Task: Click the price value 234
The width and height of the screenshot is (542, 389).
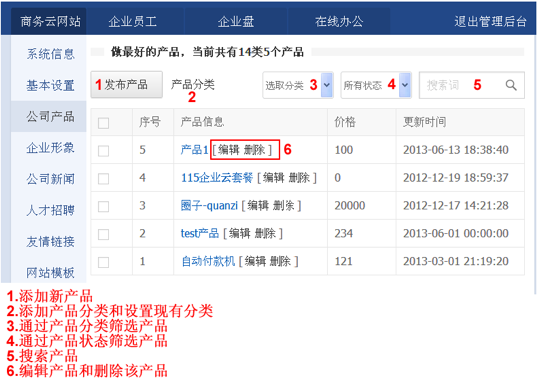Action: [343, 233]
